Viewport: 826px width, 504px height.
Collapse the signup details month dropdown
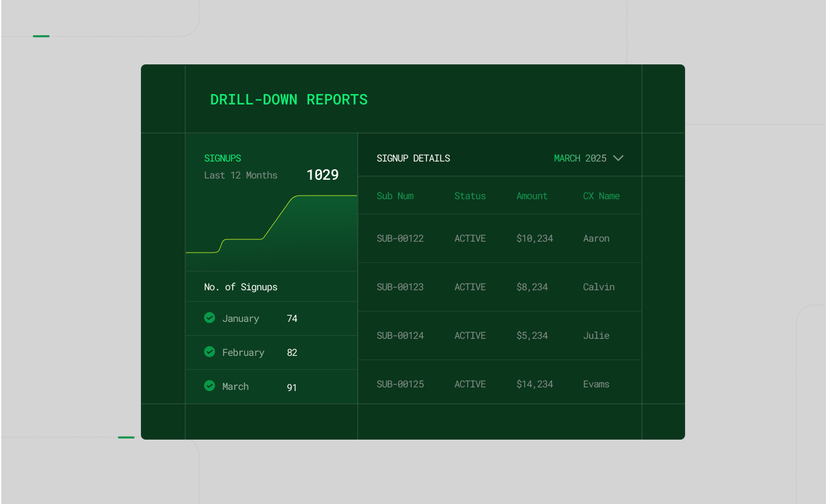click(x=618, y=158)
